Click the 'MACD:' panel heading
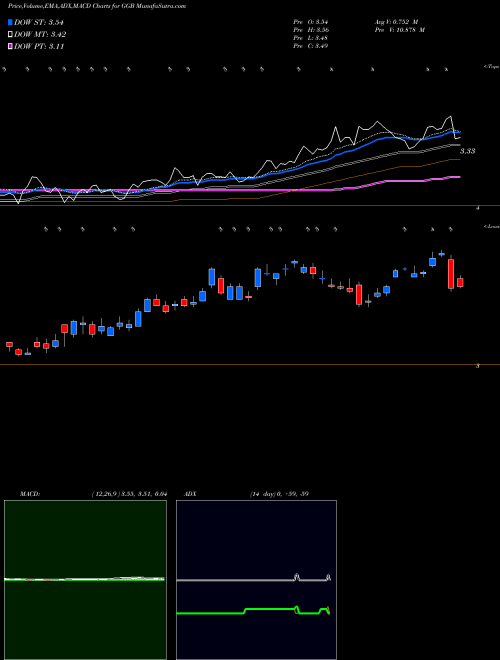The width and height of the screenshot is (500, 660). [x=30, y=494]
